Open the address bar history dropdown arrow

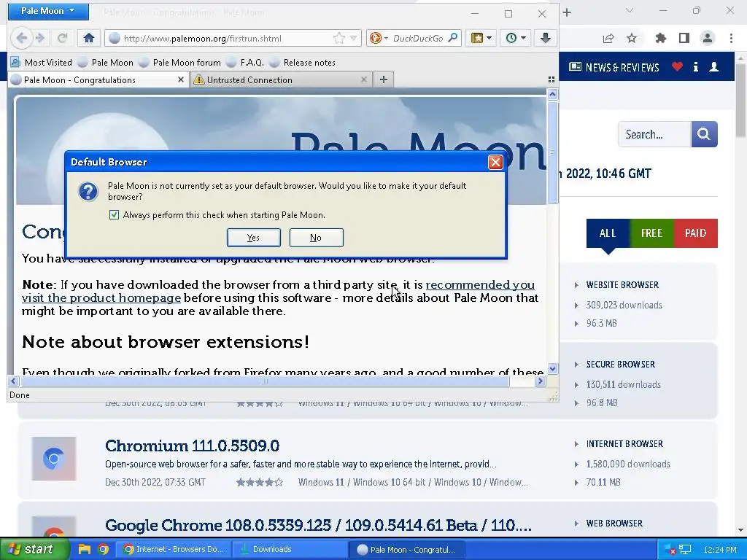pyautogui.click(x=354, y=38)
